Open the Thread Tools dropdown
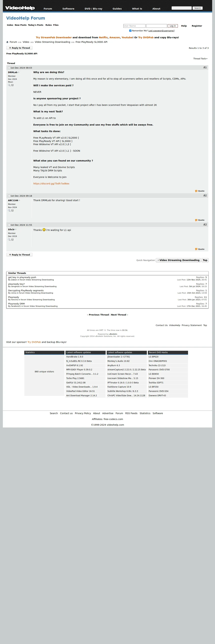This screenshot has width=215, height=644. (x=200, y=59)
